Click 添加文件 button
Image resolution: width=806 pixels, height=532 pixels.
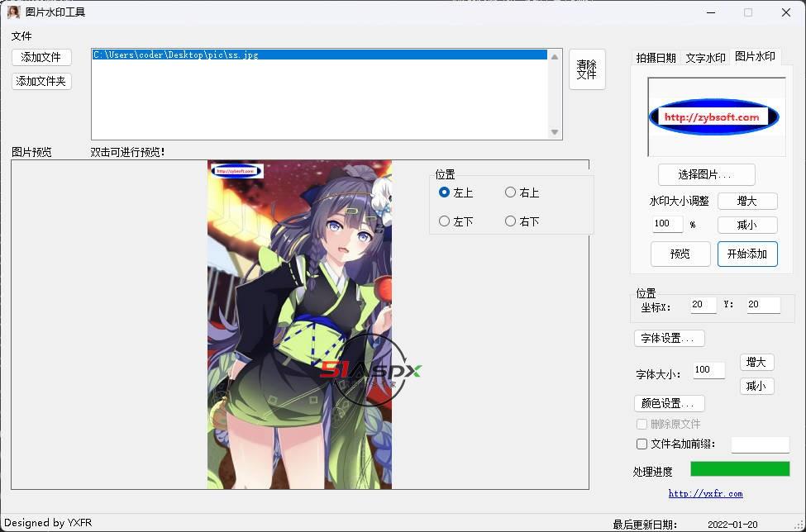pyautogui.click(x=41, y=57)
